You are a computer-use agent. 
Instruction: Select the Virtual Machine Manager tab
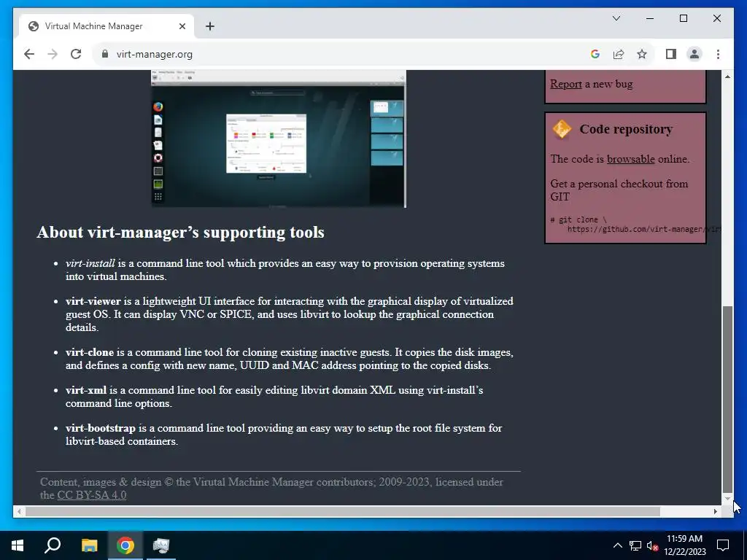pyautogui.click(x=107, y=26)
